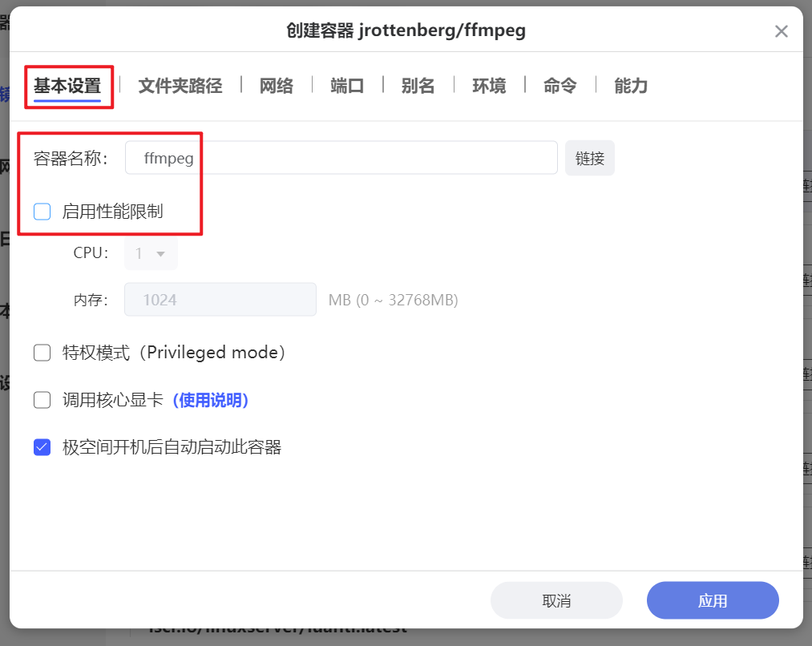Enable the 调用核心显卡 checkbox
Viewport: 812px width, 646px height.
click(x=42, y=400)
